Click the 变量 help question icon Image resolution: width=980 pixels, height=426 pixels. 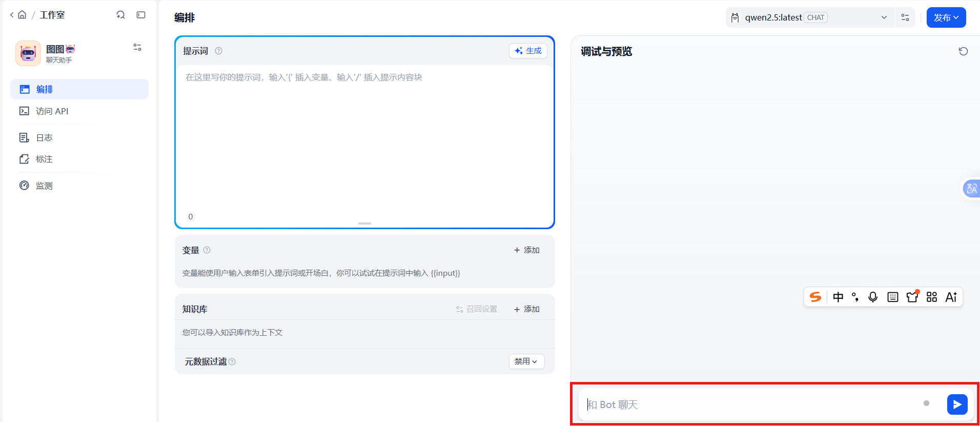coord(207,250)
